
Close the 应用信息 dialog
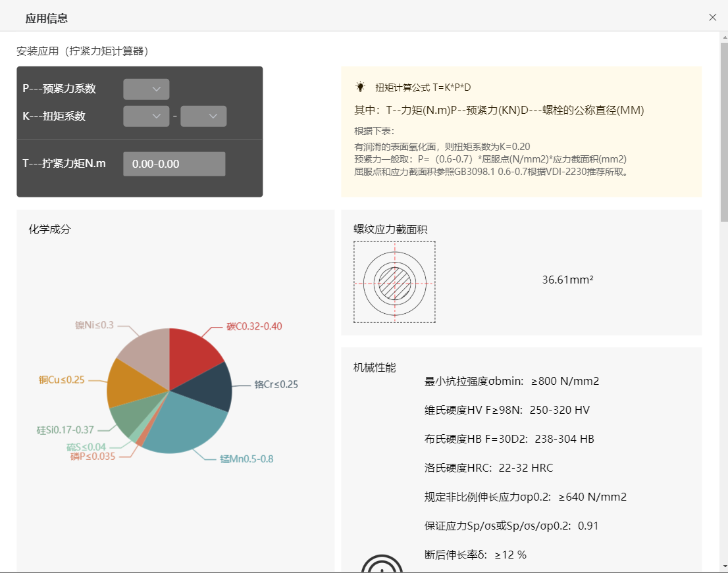tap(712, 17)
